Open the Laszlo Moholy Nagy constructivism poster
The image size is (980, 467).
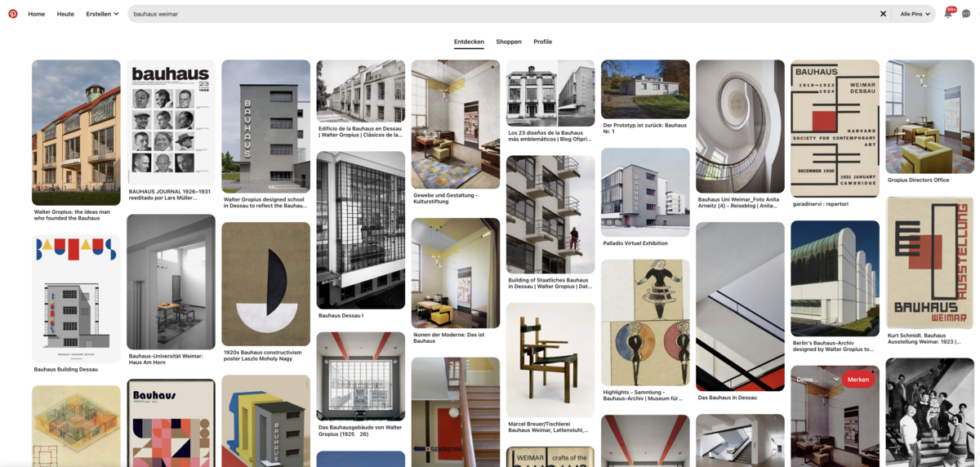(x=266, y=284)
